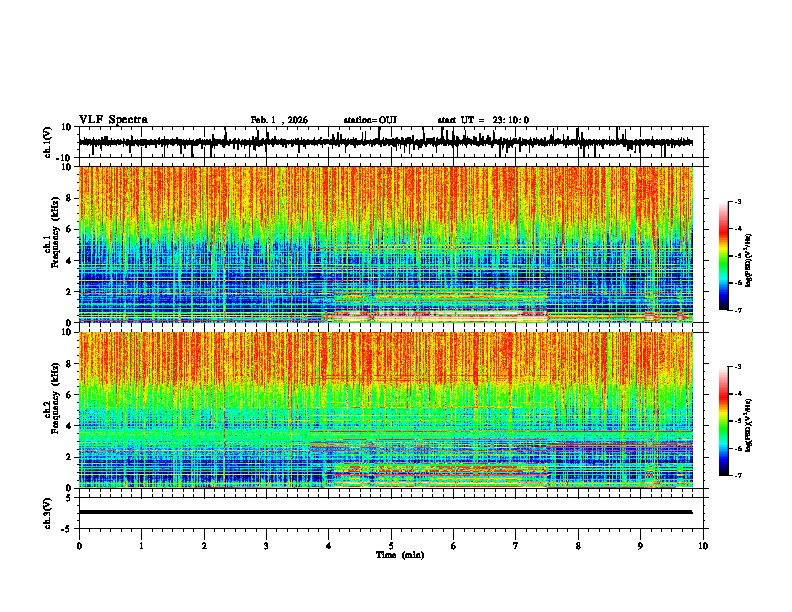Click the "ch.3(V)" axis label

tap(48, 513)
